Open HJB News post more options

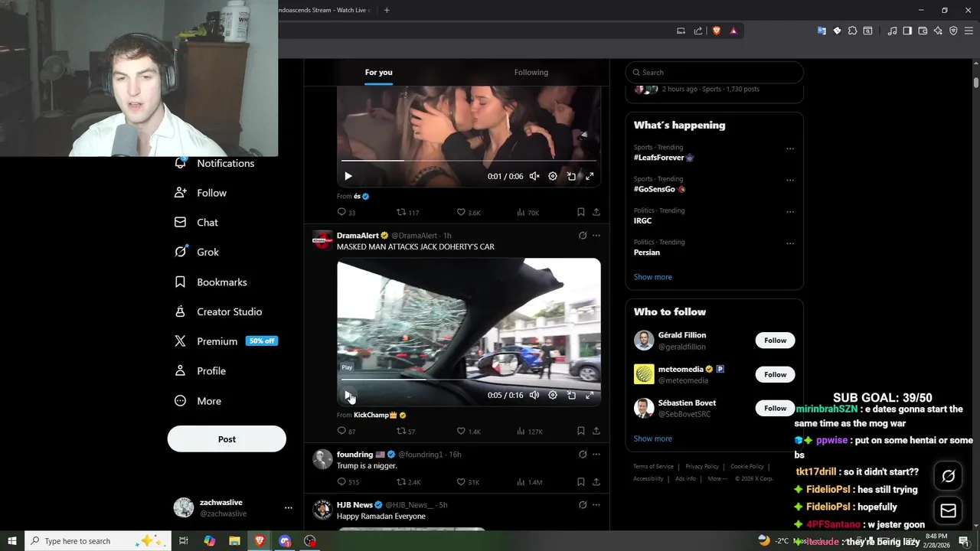596,505
